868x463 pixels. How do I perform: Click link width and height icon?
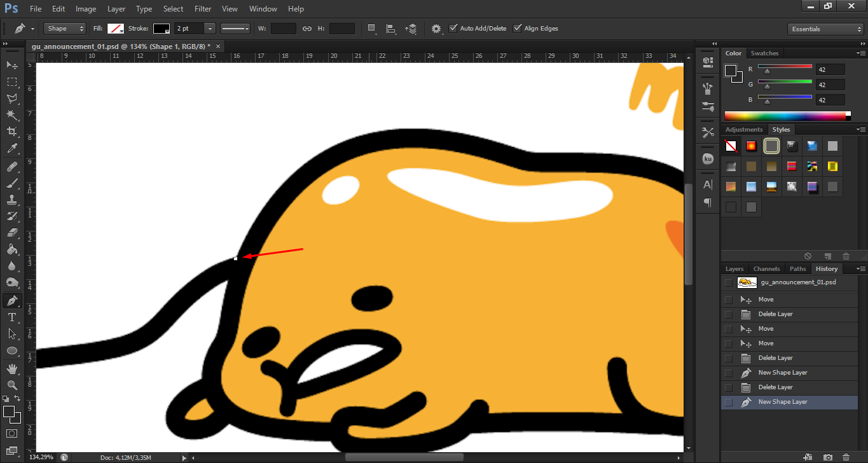(x=307, y=29)
